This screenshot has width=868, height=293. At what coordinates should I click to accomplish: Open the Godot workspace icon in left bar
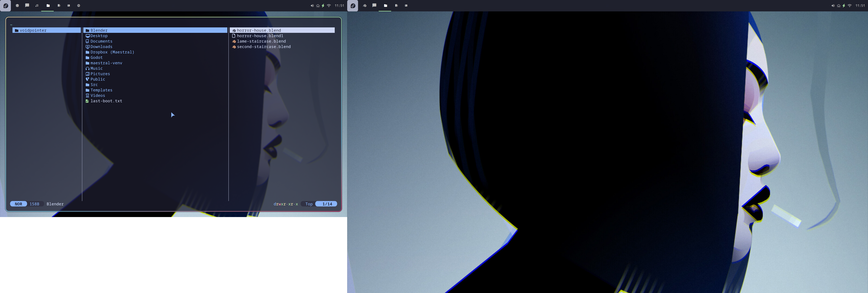click(x=17, y=6)
